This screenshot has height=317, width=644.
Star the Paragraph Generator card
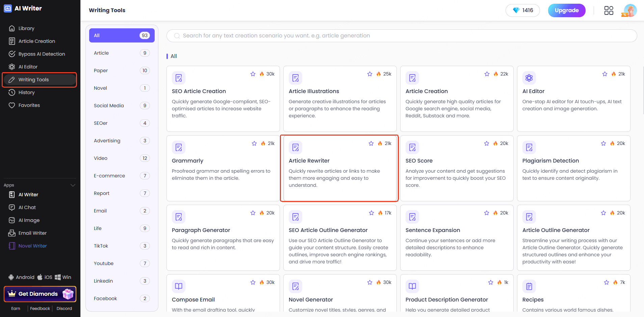tap(253, 213)
